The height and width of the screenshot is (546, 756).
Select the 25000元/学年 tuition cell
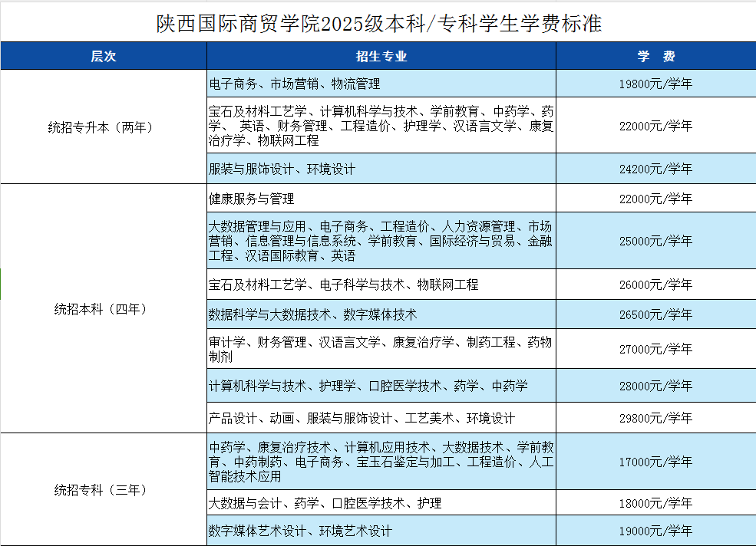point(656,241)
